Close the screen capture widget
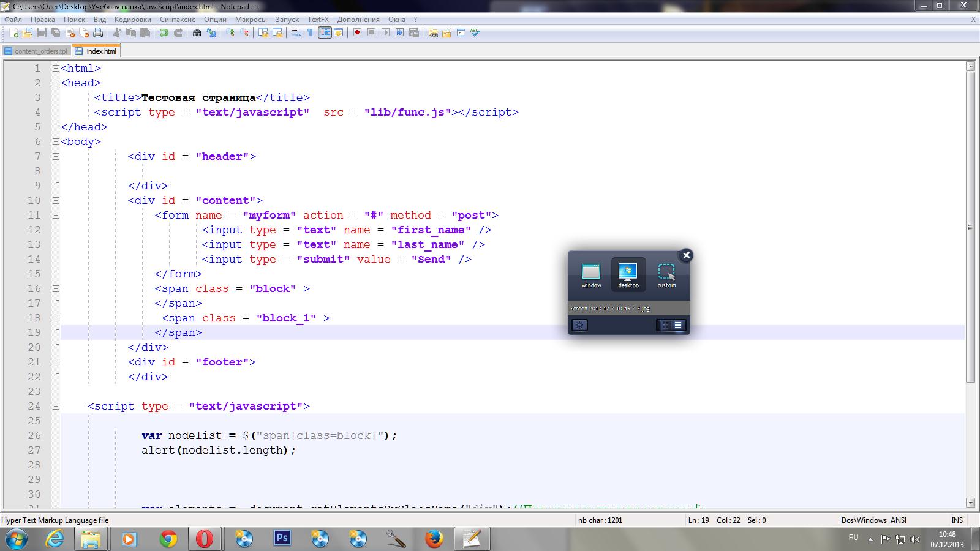980x551 pixels. click(686, 255)
